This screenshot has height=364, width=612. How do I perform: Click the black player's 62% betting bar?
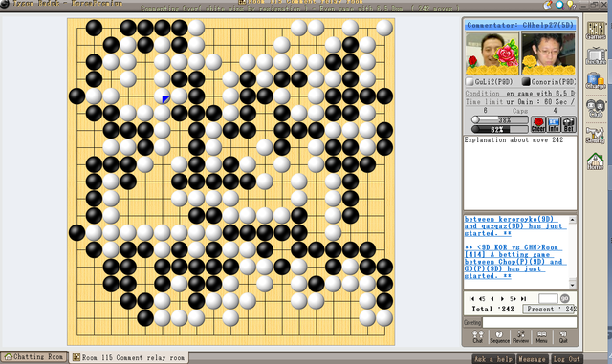point(500,129)
